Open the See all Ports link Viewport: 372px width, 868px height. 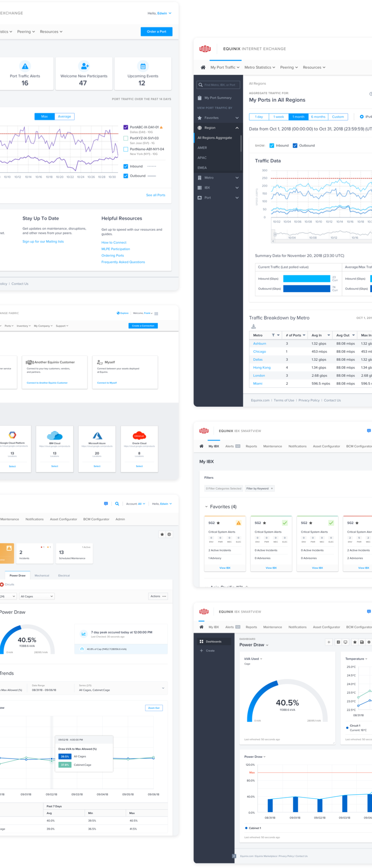[x=156, y=195]
